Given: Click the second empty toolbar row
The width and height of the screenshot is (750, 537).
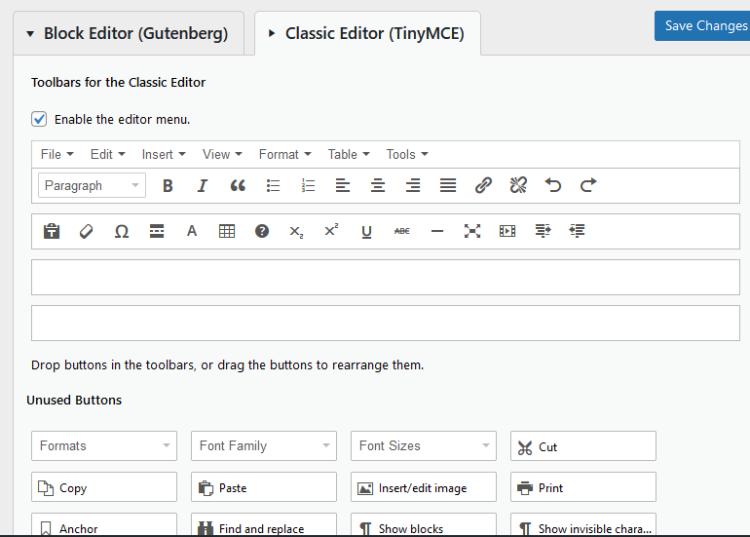Looking at the screenshot, I should [x=386, y=323].
